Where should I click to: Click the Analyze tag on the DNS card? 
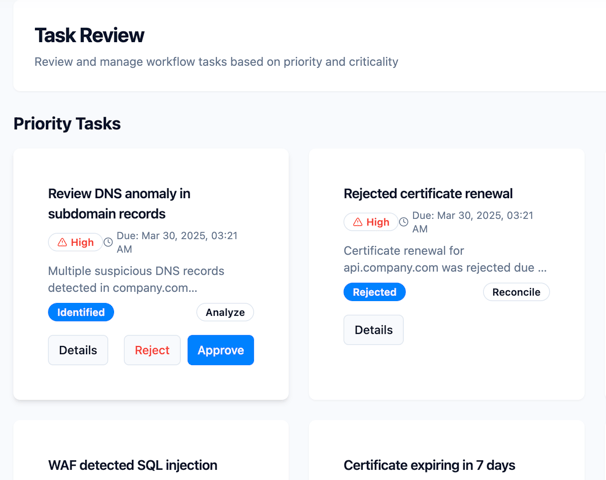(225, 312)
